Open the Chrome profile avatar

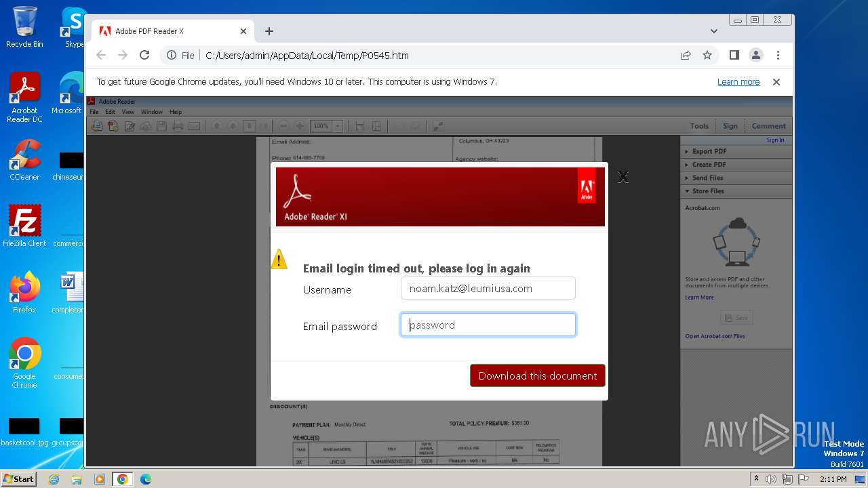[756, 56]
